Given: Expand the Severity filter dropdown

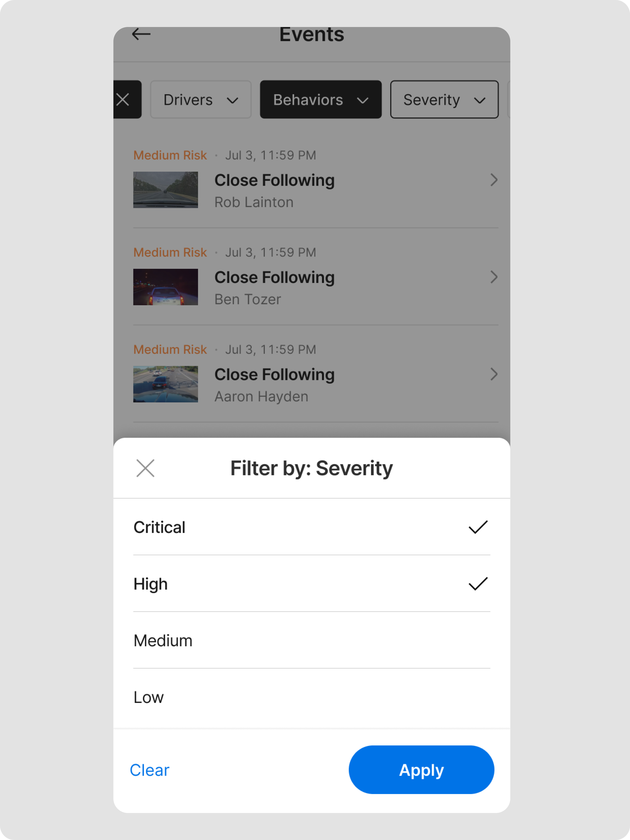Looking at the screenshot, I should tap(444, 99).
